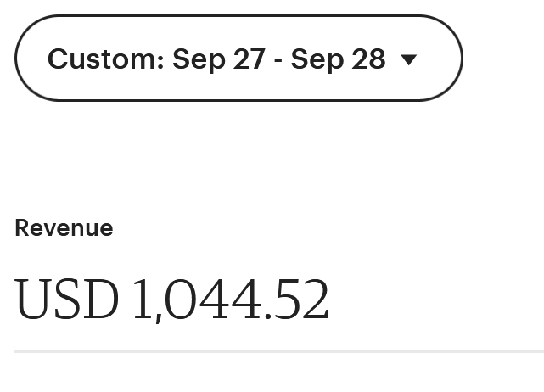Image resolution: width=544 pixels, height=392 pixels.
Task: Click the Sep 28 end date text
Action: pos(338,59)
